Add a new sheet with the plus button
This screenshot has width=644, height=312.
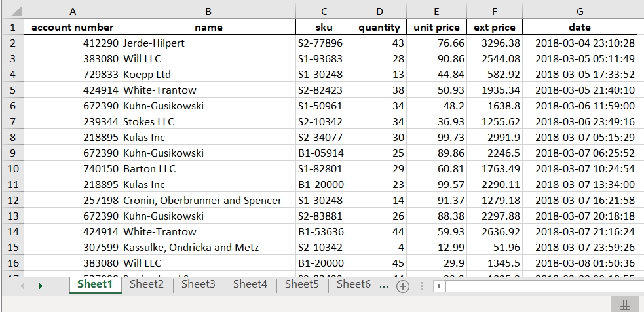(403, 286)
